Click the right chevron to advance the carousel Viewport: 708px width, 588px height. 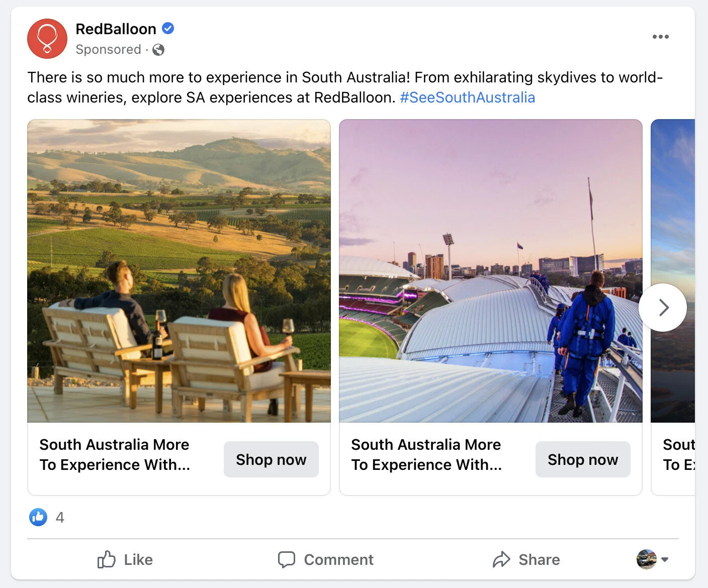(x=663, y=307)
